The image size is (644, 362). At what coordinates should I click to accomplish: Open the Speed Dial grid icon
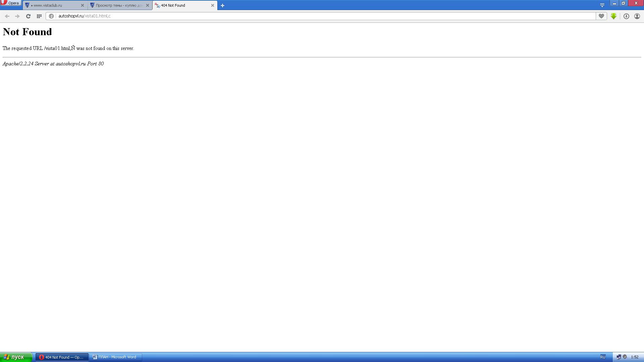(x=39, y=16)
